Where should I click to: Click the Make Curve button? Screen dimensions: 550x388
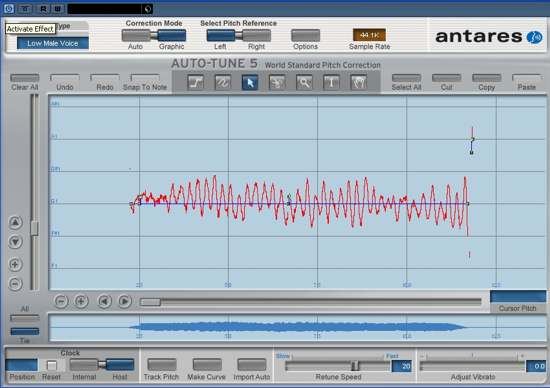(x=207, y=365)
